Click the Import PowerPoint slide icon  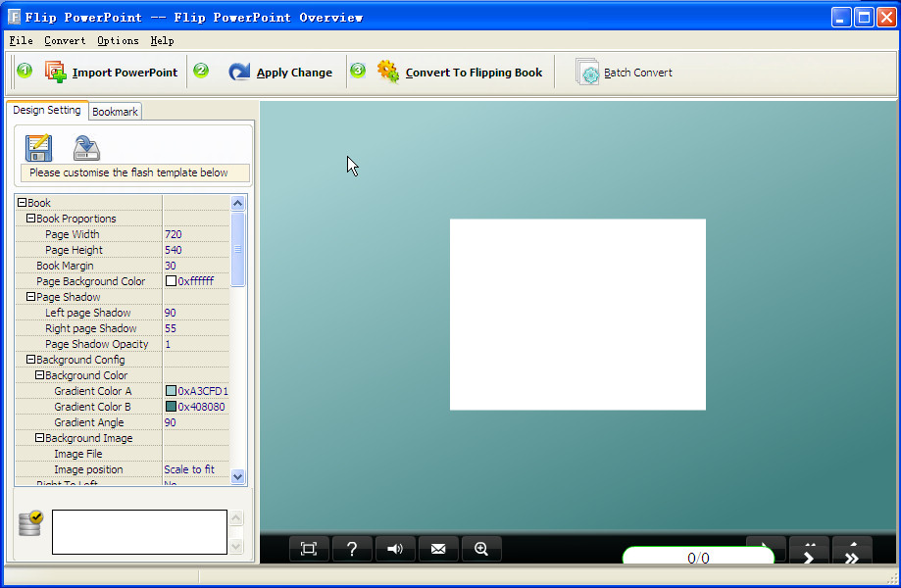point(56,72)
